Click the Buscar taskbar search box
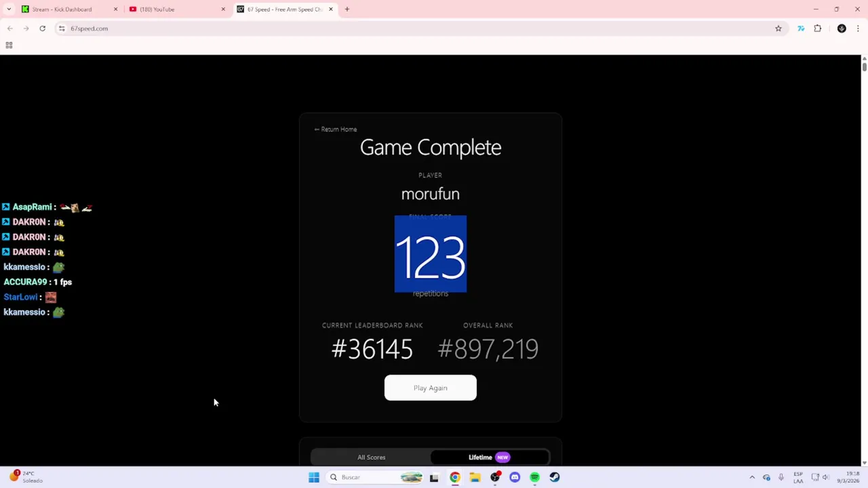 (x=374, y=477)
